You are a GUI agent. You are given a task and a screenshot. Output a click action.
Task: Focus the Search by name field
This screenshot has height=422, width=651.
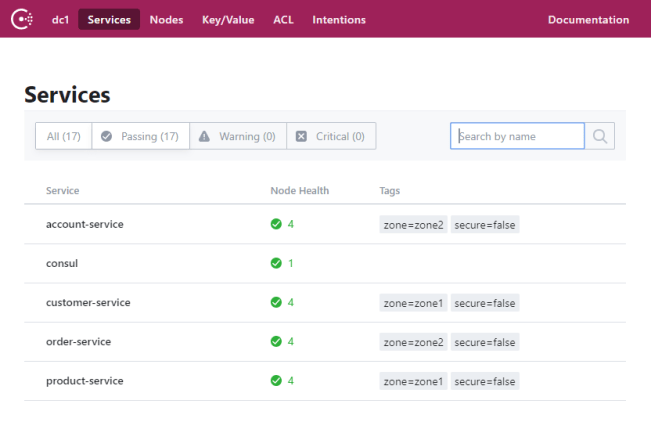517,136
